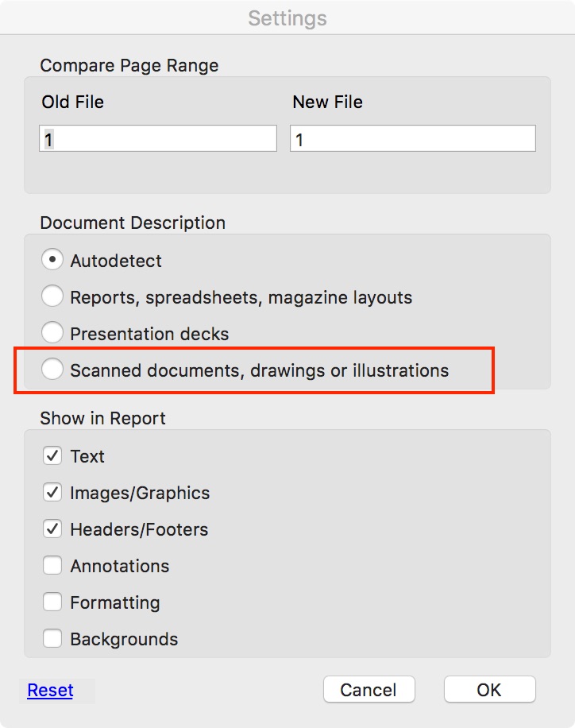Select the Autodetect radio button
This screenshot has height=728, width=575.
pyautogui.click(x=52, y=260)
